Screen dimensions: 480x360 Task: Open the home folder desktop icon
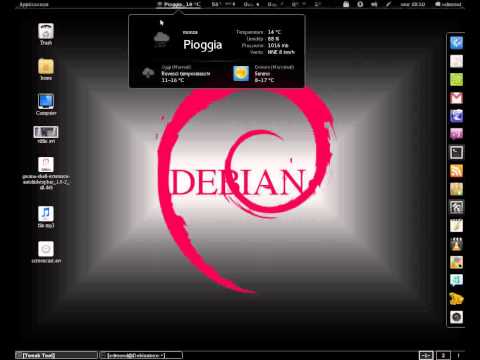pyautogui.click(x=46, y=69)
